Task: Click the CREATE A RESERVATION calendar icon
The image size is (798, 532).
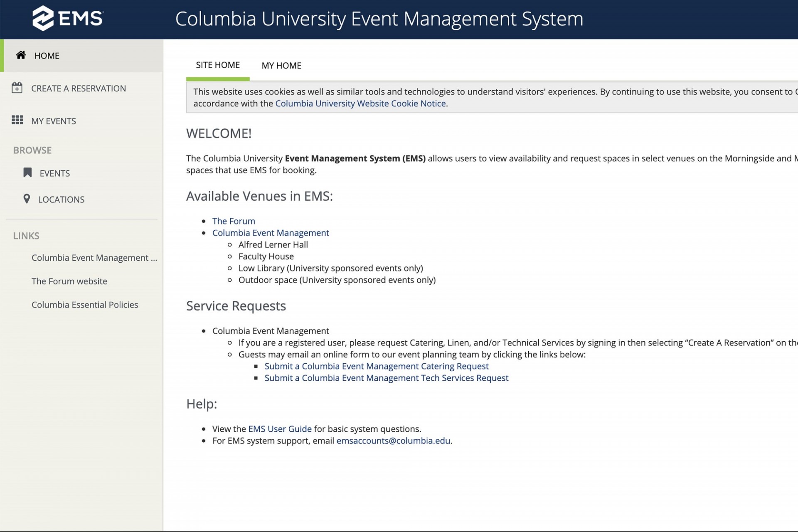Action: [17, 88]
